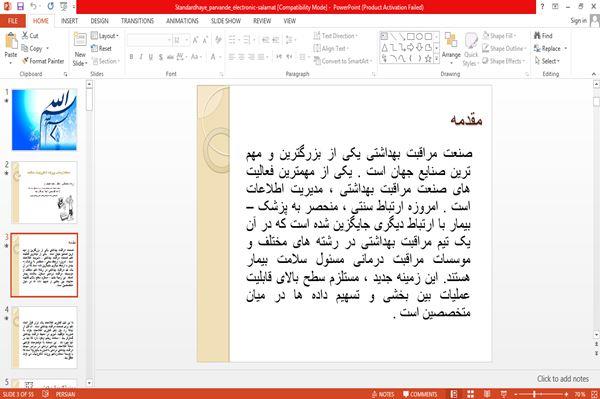Click the Quick Styles button
This screenshot has width=600, height=399.
click(x=471, y=50)
